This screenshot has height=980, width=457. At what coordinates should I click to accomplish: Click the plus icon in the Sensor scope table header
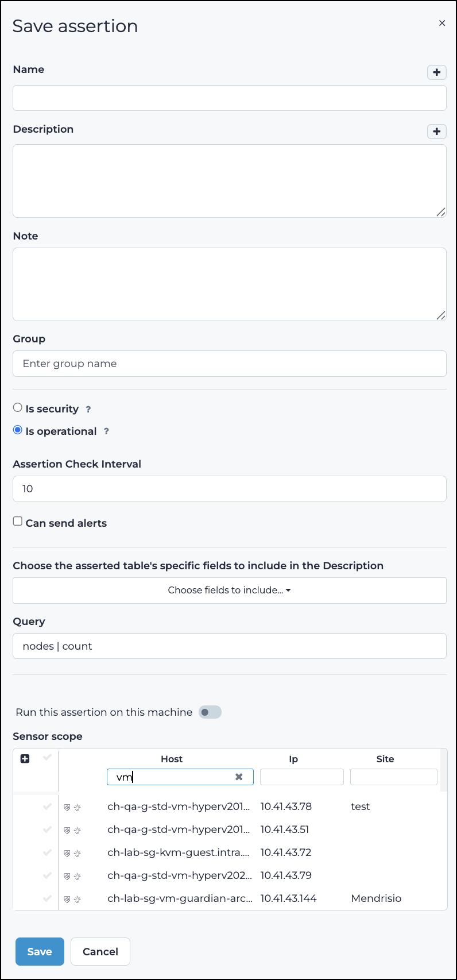[x=24, y=758]
